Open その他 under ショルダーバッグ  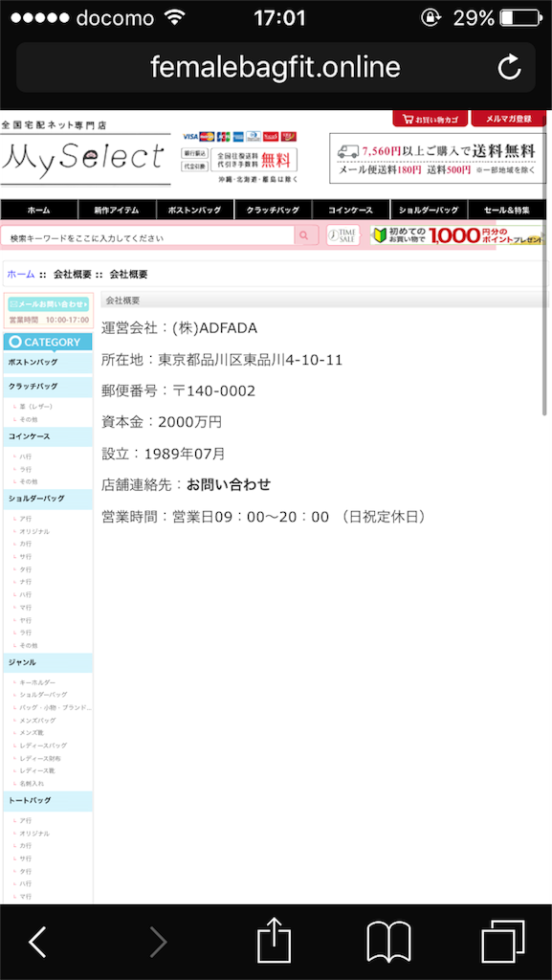[x=29, y=645]
